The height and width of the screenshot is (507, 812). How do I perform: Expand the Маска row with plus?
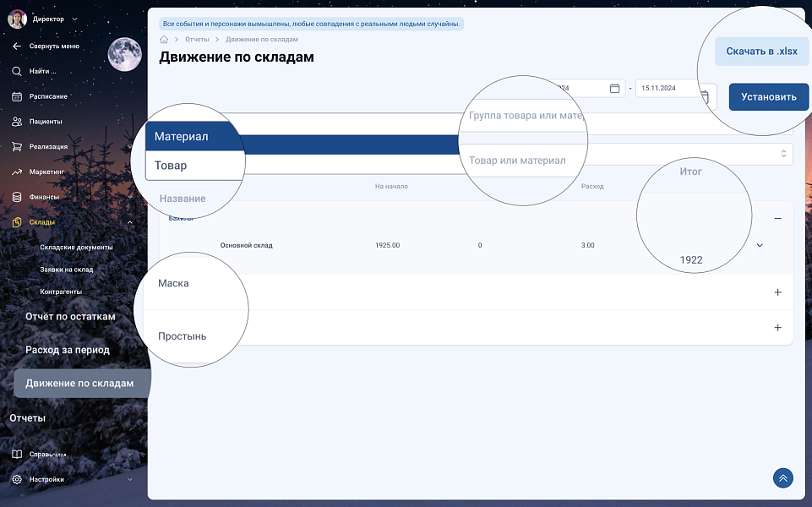(777, 292)
